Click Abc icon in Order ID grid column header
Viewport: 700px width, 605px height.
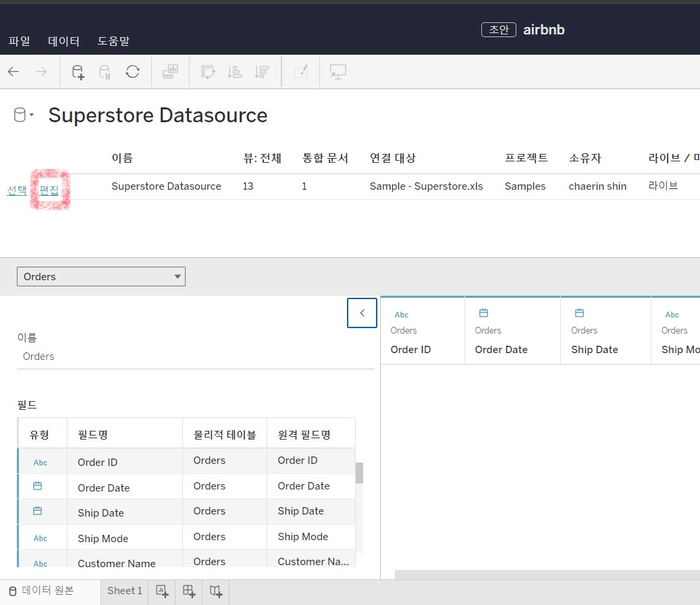(x=402, y=315)
